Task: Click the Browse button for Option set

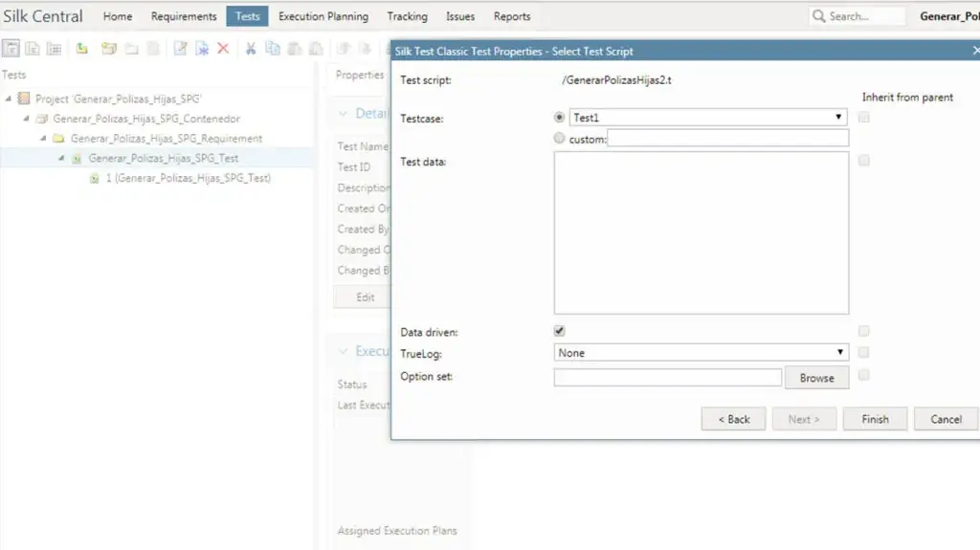Action: pos(817,378)
